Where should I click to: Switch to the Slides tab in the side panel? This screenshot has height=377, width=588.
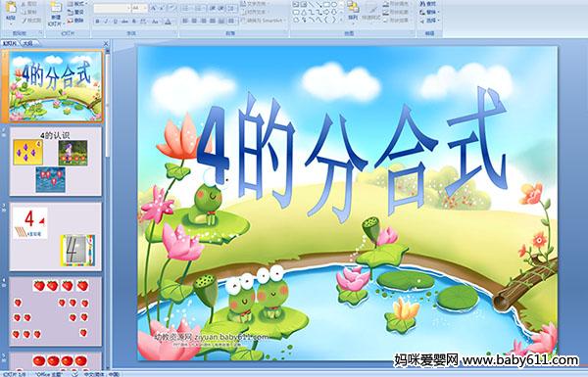coord(10,43)
